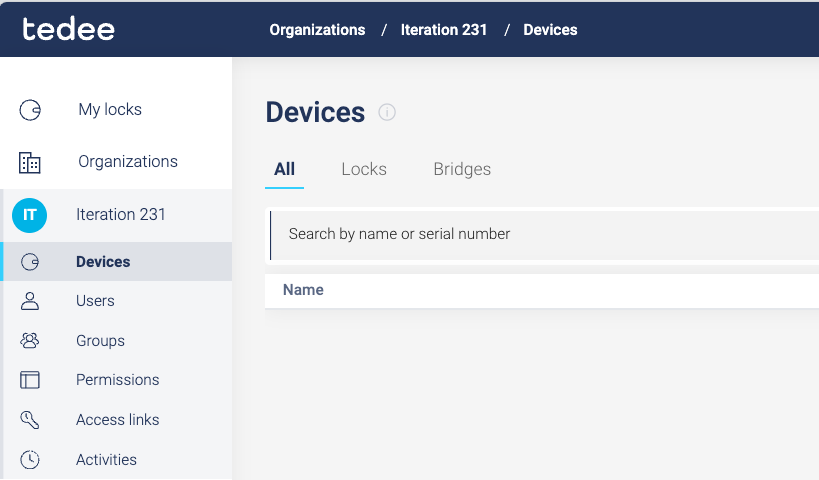Screen dimensions: 819x480
Task: Go to the Users section
Action: [x=95, y=301]
